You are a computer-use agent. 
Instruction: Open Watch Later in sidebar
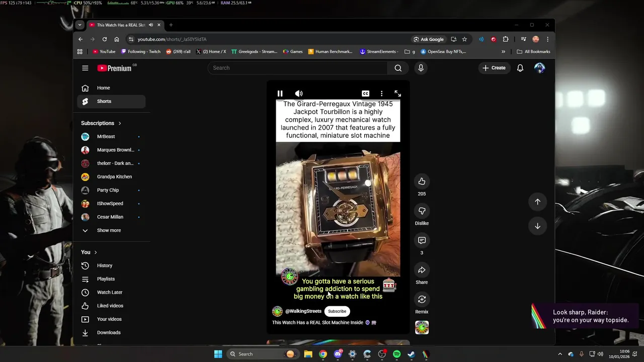[111, 292]
